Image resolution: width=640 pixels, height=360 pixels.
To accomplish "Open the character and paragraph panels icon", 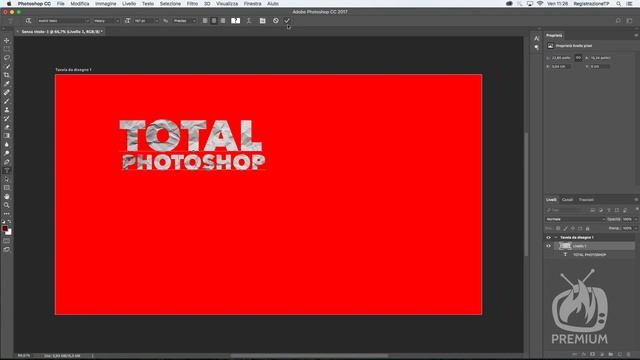I will pyautogui.click(x=262, y=20).
